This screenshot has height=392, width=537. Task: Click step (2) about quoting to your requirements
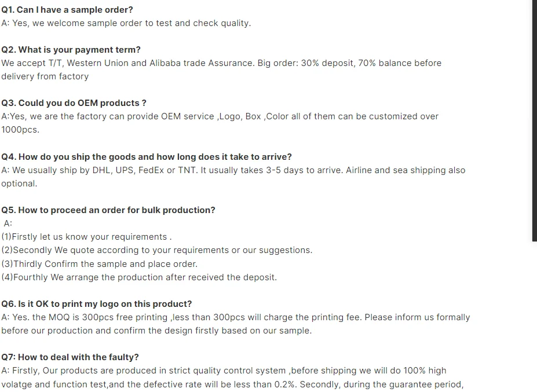156,250
